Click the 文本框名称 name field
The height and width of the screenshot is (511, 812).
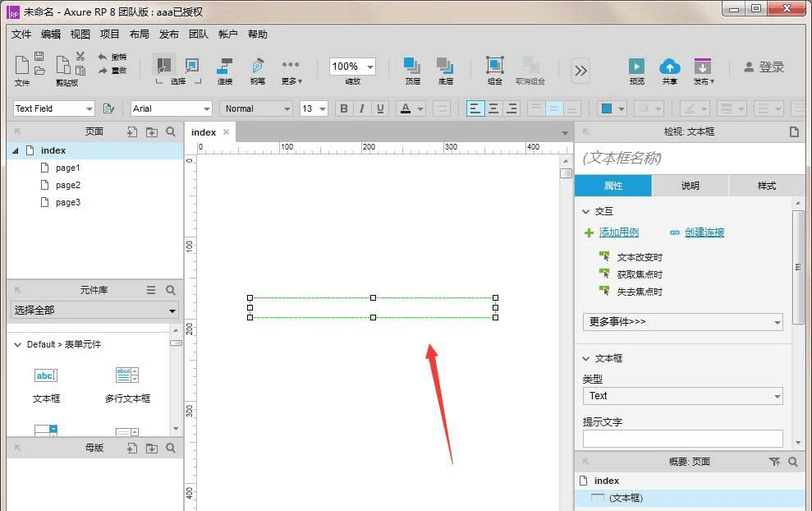[690, 158]
